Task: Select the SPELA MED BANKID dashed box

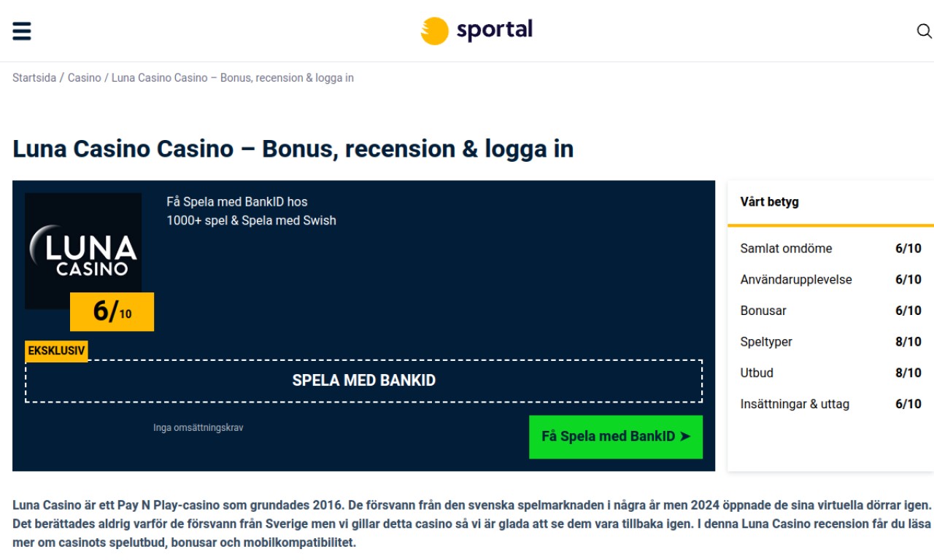Action: (364, 381)
